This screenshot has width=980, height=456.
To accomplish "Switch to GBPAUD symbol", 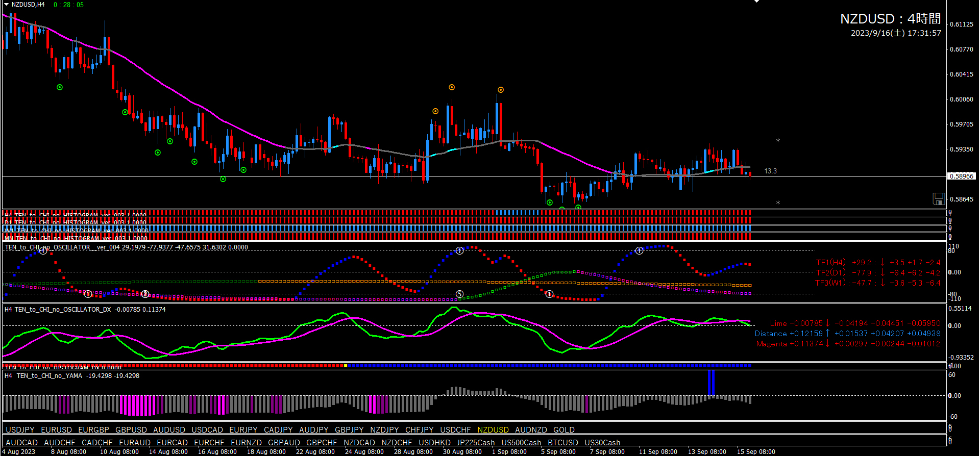I will (284, 443).
